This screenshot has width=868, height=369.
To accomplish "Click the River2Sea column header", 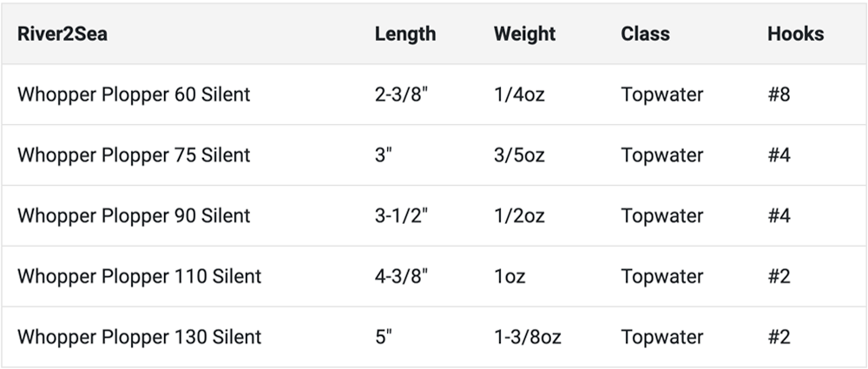I will tap(62, 34).
